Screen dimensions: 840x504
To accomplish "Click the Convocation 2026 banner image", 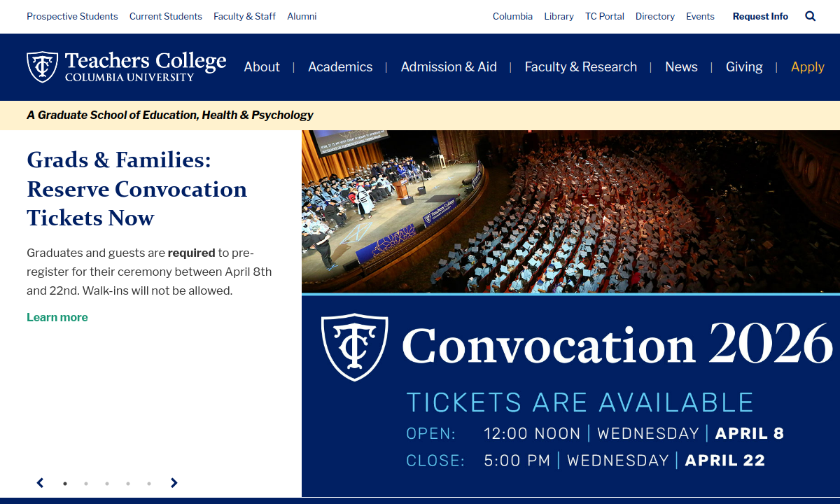I will coord(570,314).
